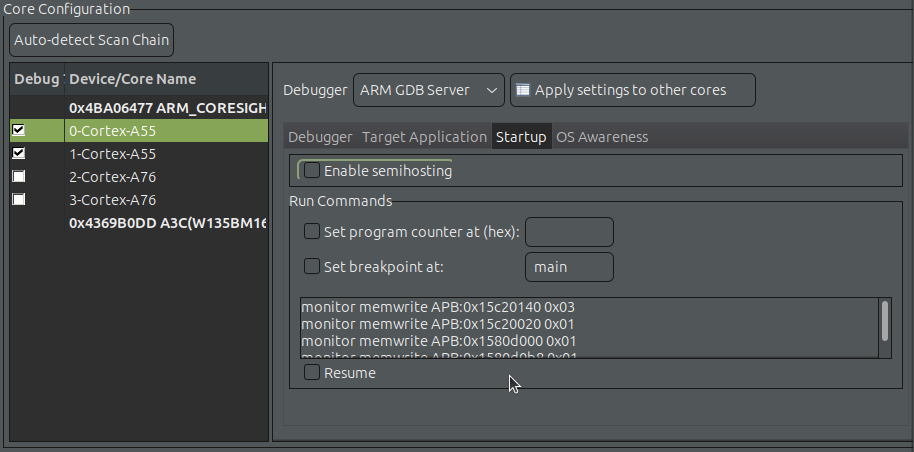Enable the Resume checkbox
The image size is (914, 452).
click(x=313, y=373)
